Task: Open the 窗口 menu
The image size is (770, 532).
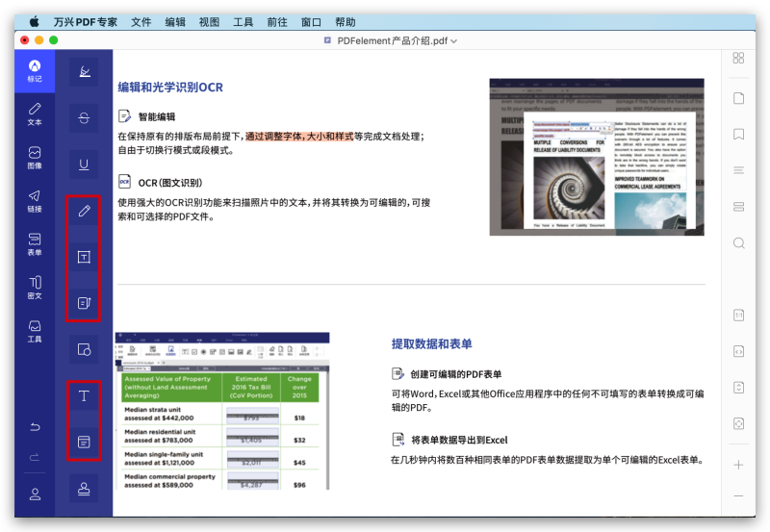Action: [x=311, y=22]
